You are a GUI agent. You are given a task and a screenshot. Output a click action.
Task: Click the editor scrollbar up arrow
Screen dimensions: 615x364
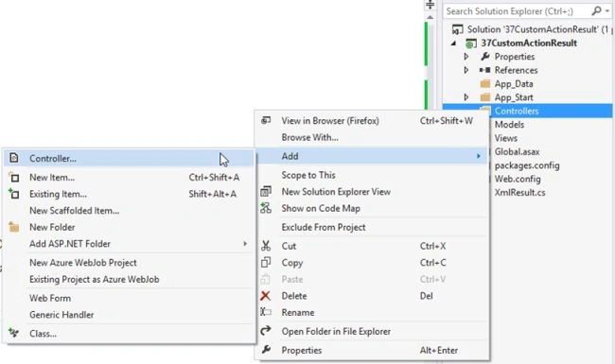(430, 17)
